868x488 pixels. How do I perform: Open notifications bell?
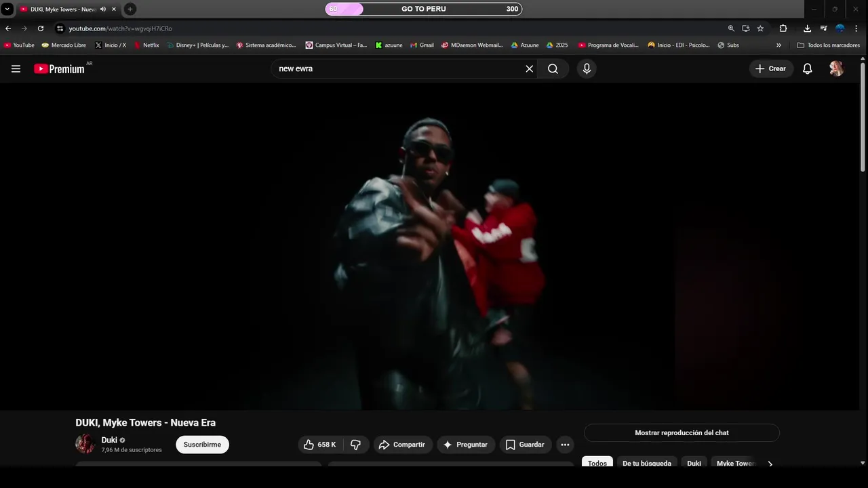[x=807, y=68]
